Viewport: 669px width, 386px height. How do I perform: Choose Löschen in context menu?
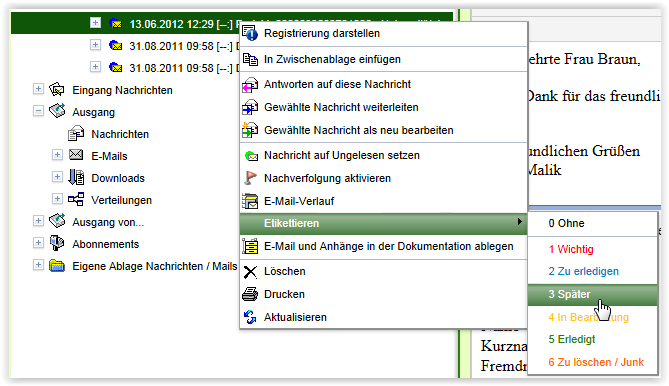384,272
